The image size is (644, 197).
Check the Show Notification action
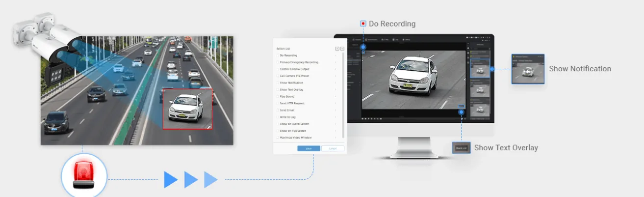click(x=278, y=83)
